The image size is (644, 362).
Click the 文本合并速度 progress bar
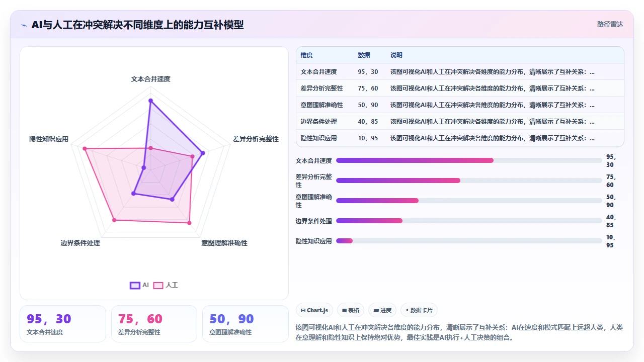[x=469, y=160]
